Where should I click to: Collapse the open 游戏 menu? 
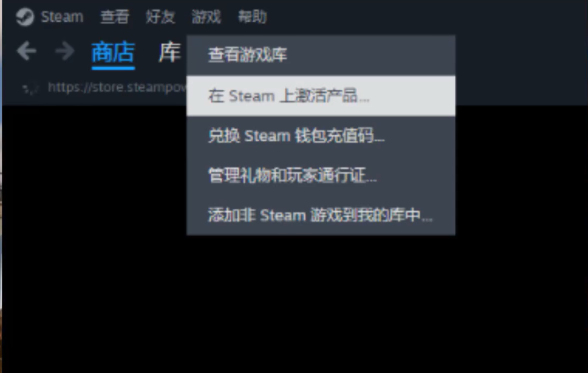pyautogui.click(x=206, y=17)
